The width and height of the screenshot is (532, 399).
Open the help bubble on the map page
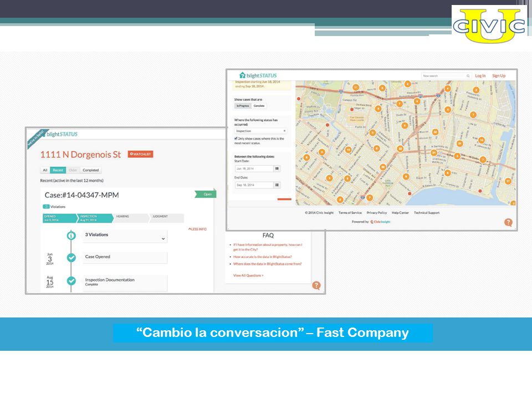(508, 222)
